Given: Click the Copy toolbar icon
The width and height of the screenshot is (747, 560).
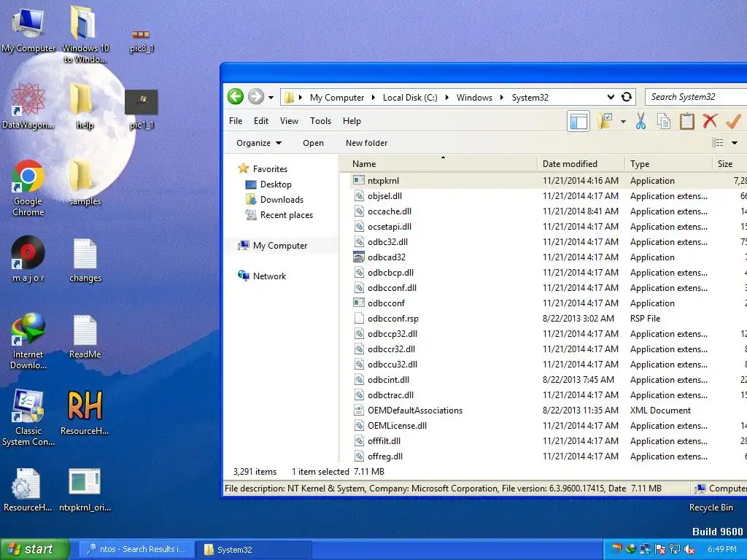Looking at the screenshot, I should coord(664,122).
